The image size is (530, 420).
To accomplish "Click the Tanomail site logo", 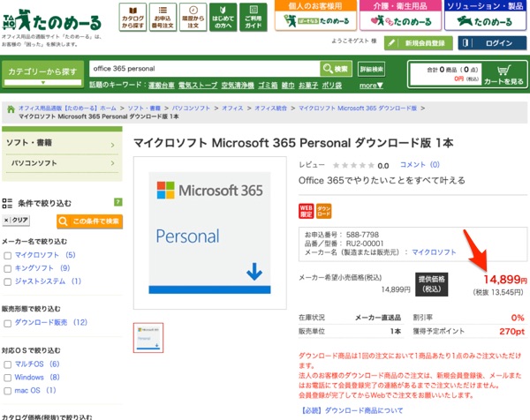I will click(52, 20).
